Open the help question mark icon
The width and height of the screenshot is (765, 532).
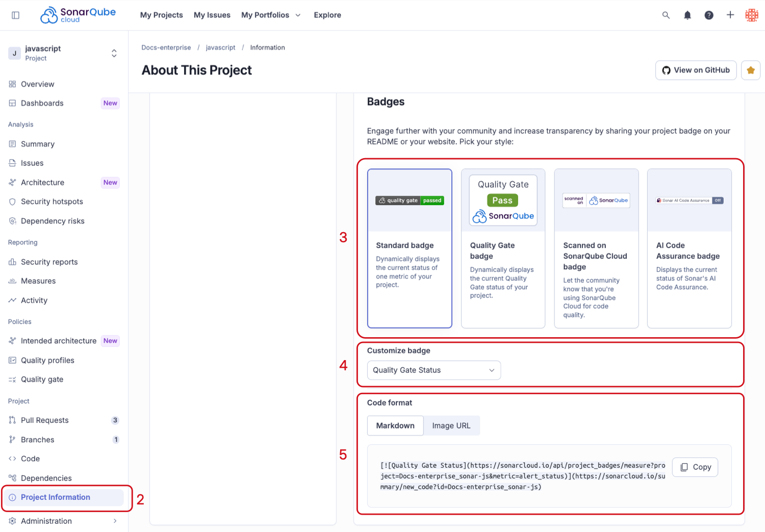(709, 15)
